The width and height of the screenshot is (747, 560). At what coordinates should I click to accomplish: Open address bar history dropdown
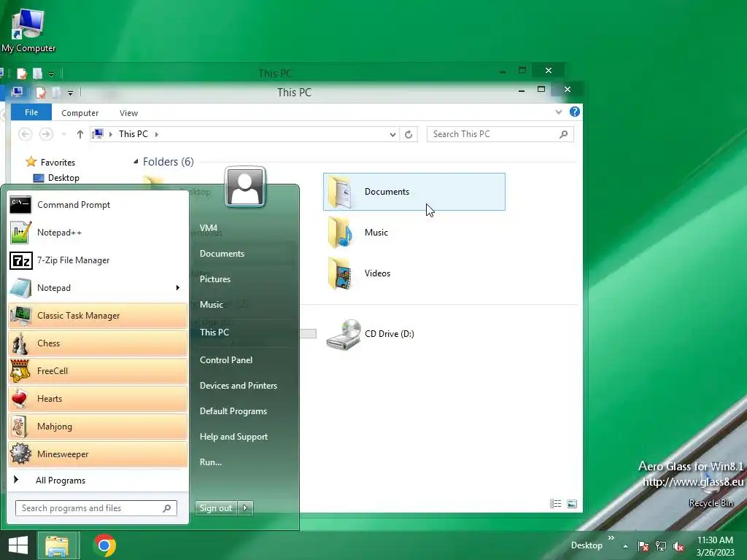coord(392,135)
